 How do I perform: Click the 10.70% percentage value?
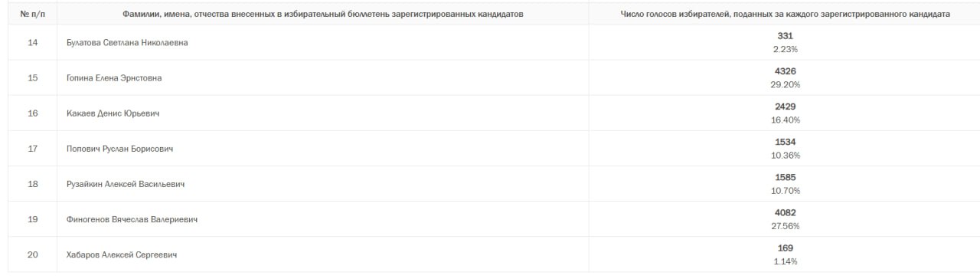click(x=785, y=190)
